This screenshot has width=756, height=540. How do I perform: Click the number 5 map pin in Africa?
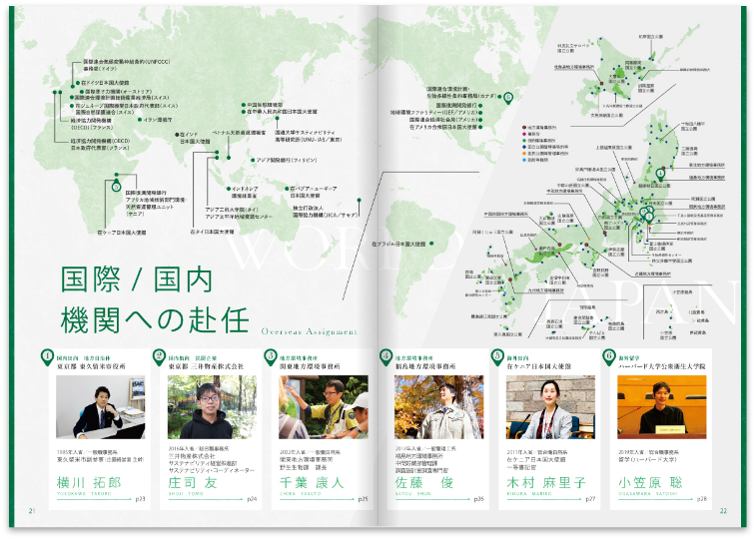tap(116, 186)
